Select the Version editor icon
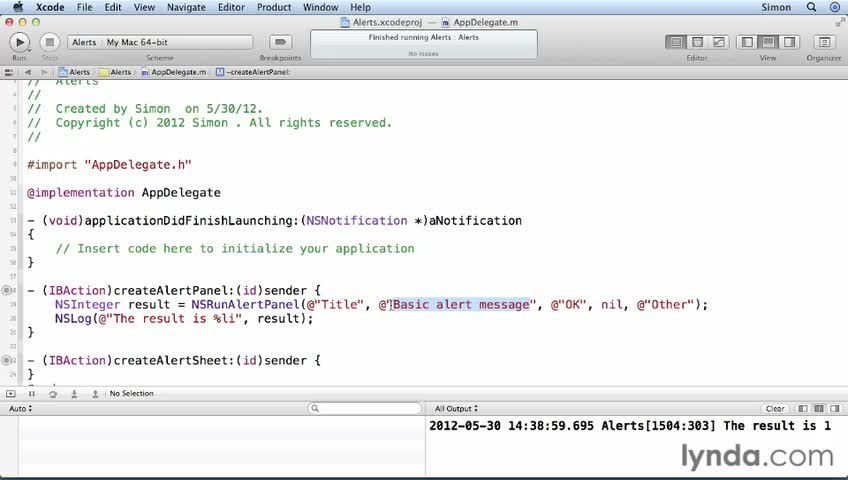This screenshot has height=480, width=848. [718, 42]
